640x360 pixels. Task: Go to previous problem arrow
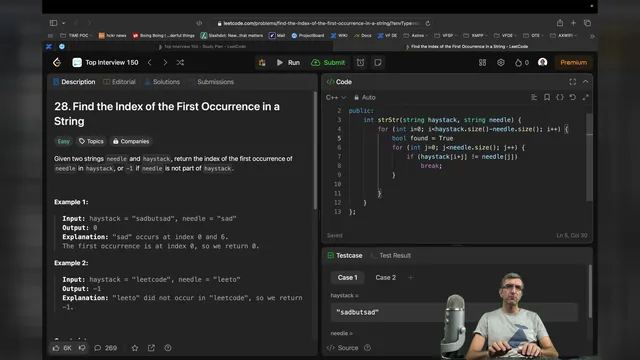(x=150, y=62)
